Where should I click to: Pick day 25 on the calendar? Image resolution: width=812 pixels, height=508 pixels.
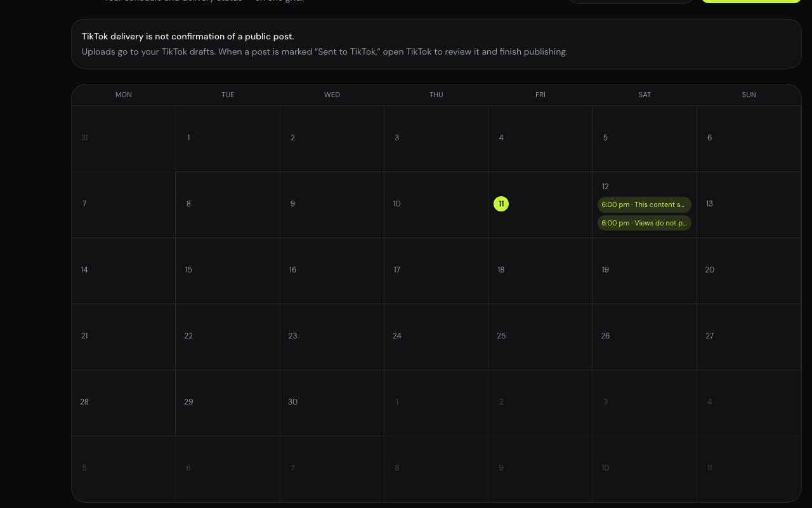click(501, 336)
